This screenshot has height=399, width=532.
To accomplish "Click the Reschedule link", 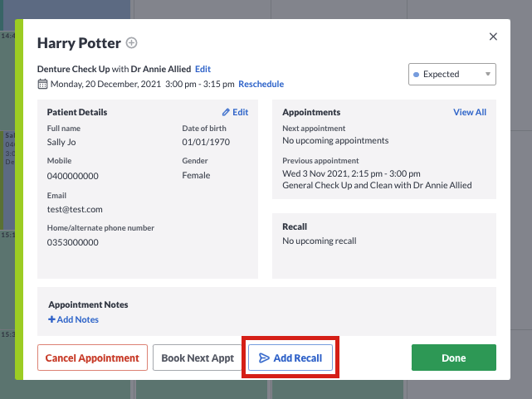I will [x=261, y=84].
